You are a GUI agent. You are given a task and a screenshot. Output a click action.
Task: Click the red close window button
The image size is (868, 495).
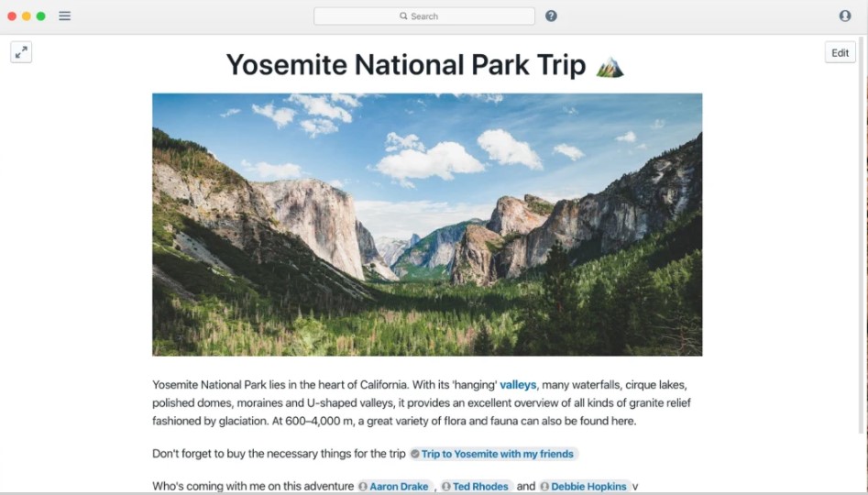click(12, 16)
